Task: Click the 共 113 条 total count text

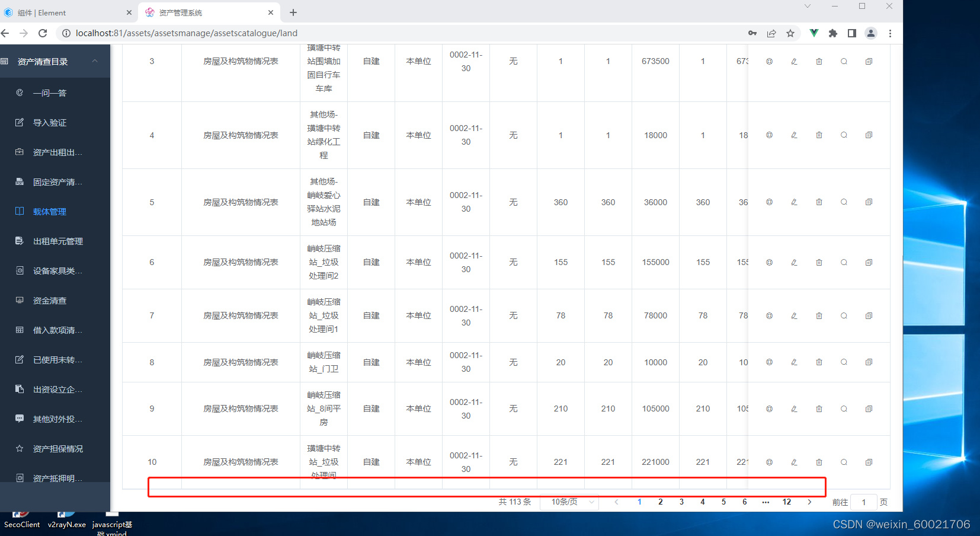Action: click(514, 502)
